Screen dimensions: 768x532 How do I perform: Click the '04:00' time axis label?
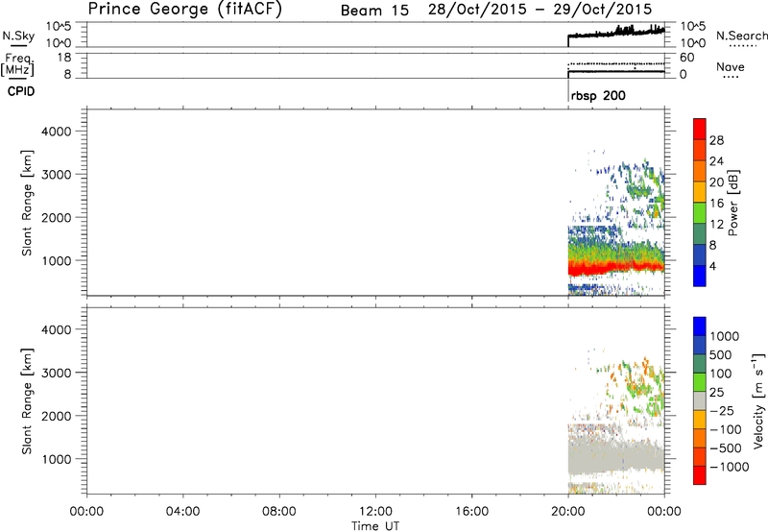183,512
